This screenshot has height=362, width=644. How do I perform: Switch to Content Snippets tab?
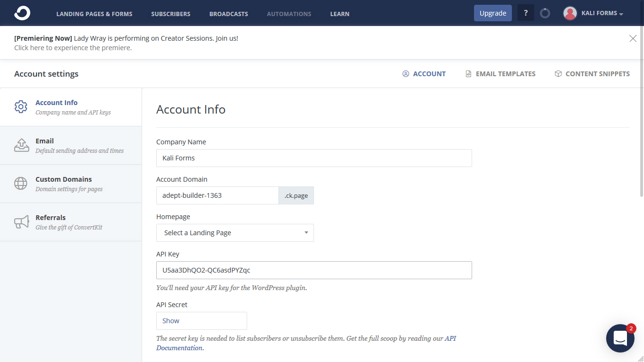click(598, 74)
